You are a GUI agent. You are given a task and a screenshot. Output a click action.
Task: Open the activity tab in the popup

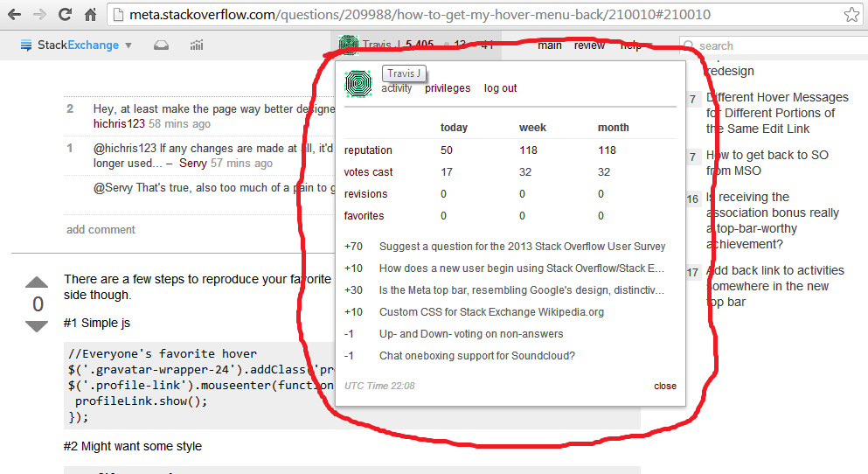tap(396, 88)
